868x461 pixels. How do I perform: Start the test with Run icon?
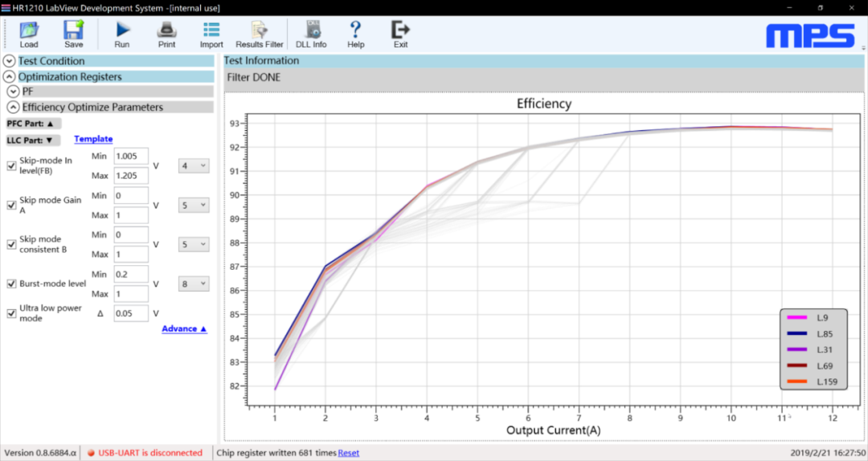(x=122, y=31)
